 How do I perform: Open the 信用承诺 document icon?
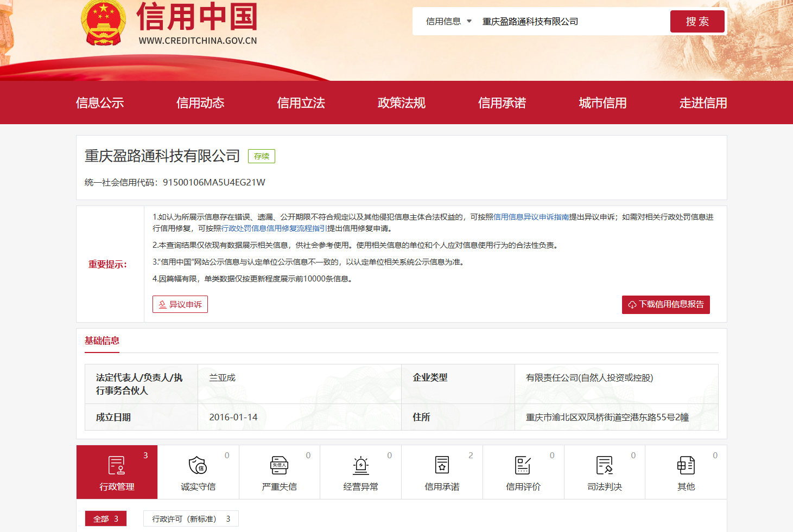pyautogui.click(x=442, y=465)
